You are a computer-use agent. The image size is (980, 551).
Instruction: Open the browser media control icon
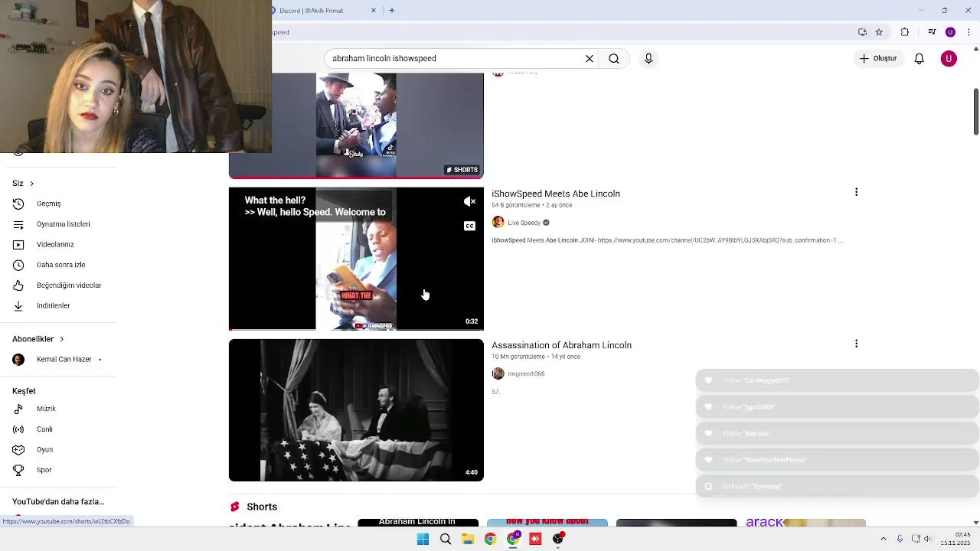tap(932, 32)
